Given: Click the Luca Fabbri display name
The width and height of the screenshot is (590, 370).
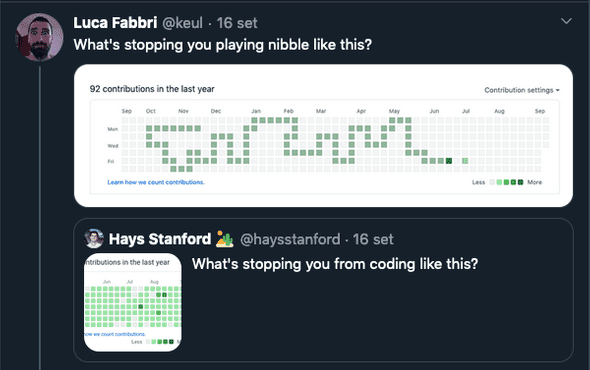Looking at the screenshot, I should (x=115, y=23).
